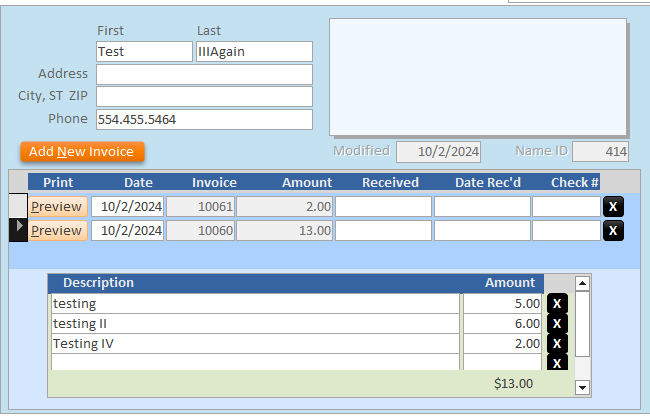This screenshot has height=418, width=650.
Task: Click into the empty Address field
Action: (x=204, y=74)
